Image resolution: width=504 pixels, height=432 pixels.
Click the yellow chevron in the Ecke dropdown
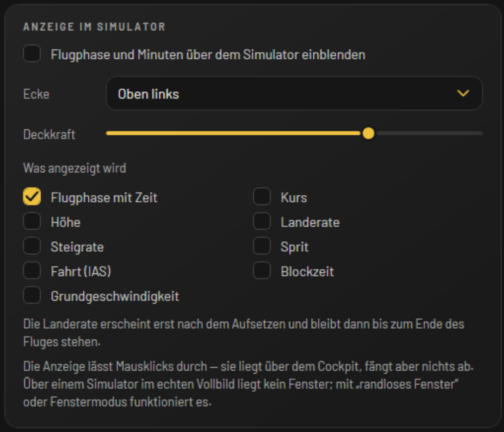[463, 93]
